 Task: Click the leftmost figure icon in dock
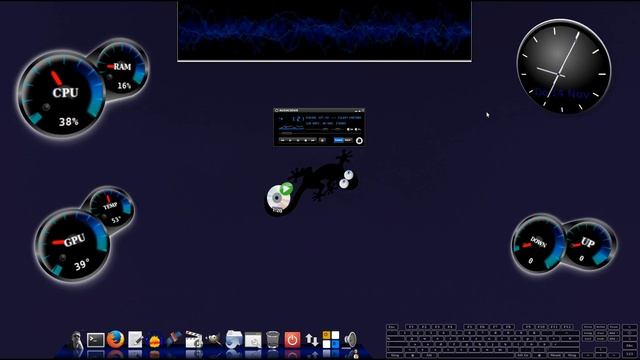click(x=77, y=340)
